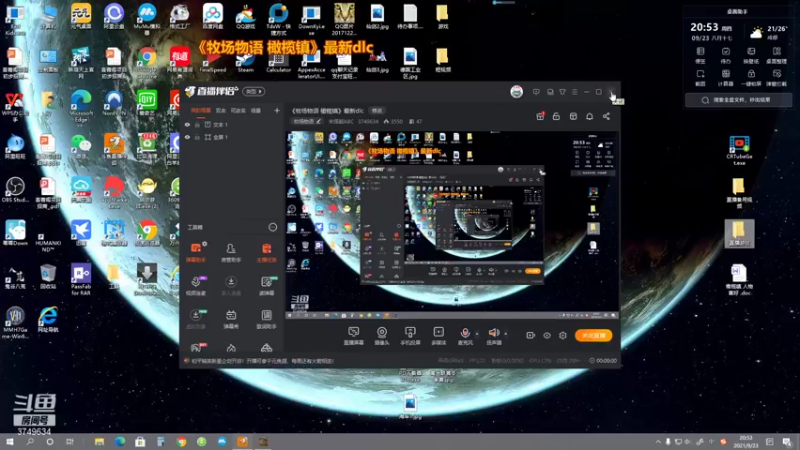Image resolution: width=800 pixels, height=450 pixels.
Task: Select the 文本 1 source row
Action: (x=232, y=124)
